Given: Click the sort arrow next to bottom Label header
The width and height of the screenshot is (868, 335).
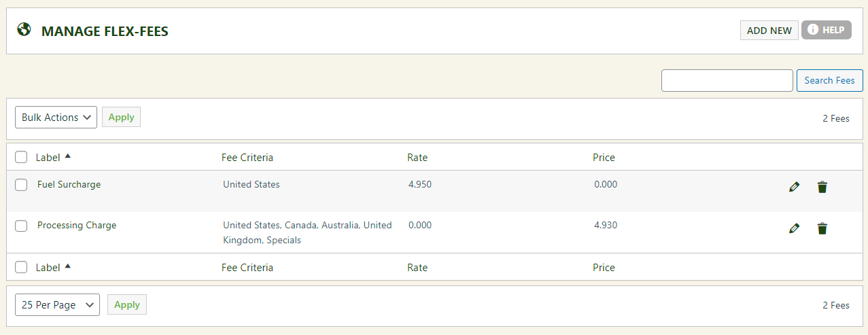Looking at the screenshot, I should click(67, 266).
